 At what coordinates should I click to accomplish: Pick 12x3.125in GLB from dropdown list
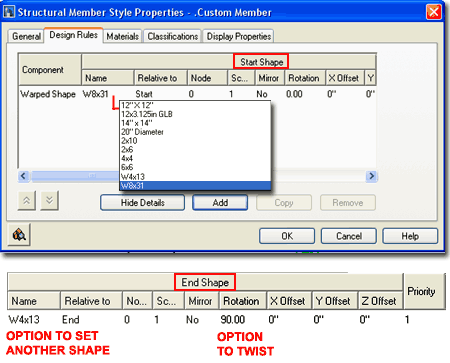pos(195,114)
